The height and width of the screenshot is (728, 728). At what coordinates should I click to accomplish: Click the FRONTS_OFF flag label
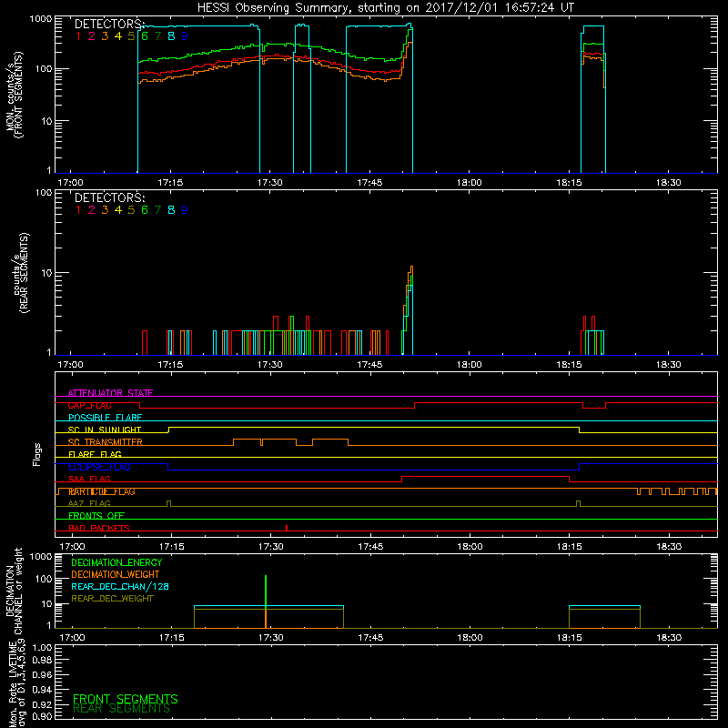(96, 516)
